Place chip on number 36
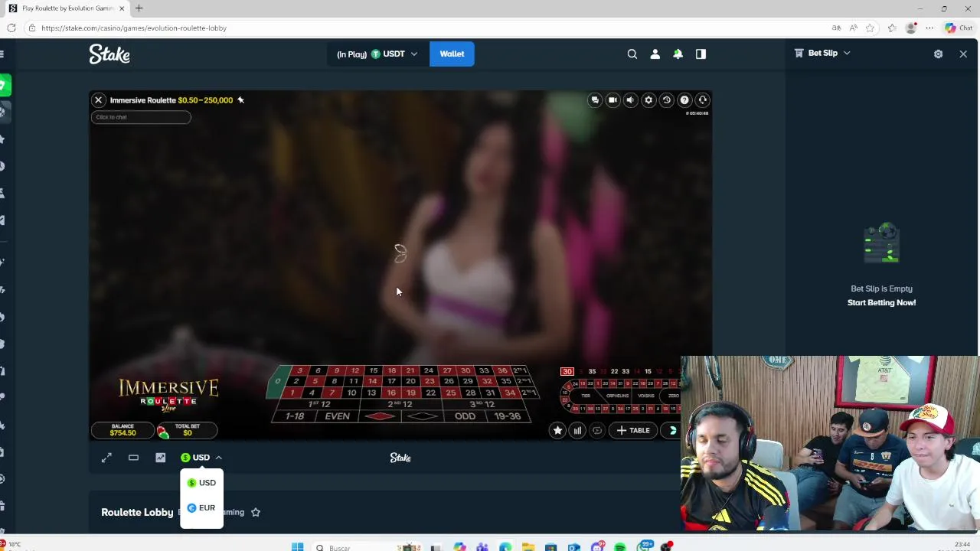Screen dimensions: 980x551 (x=502, y=370)
